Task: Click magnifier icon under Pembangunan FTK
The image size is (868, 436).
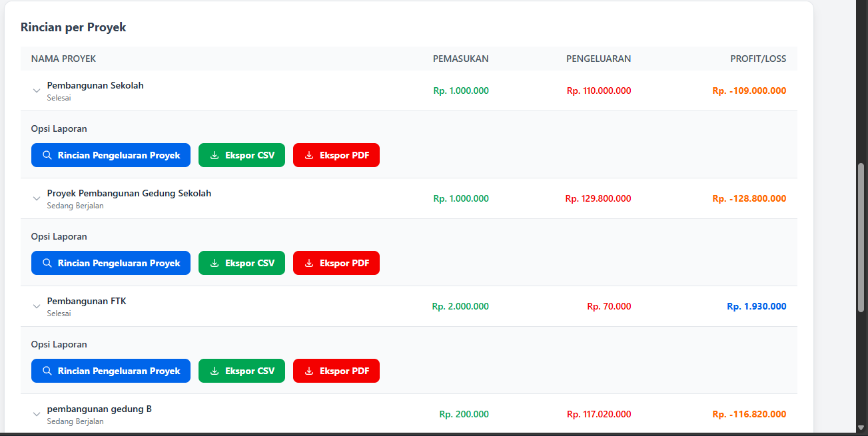Action: [x=47, y=371]
